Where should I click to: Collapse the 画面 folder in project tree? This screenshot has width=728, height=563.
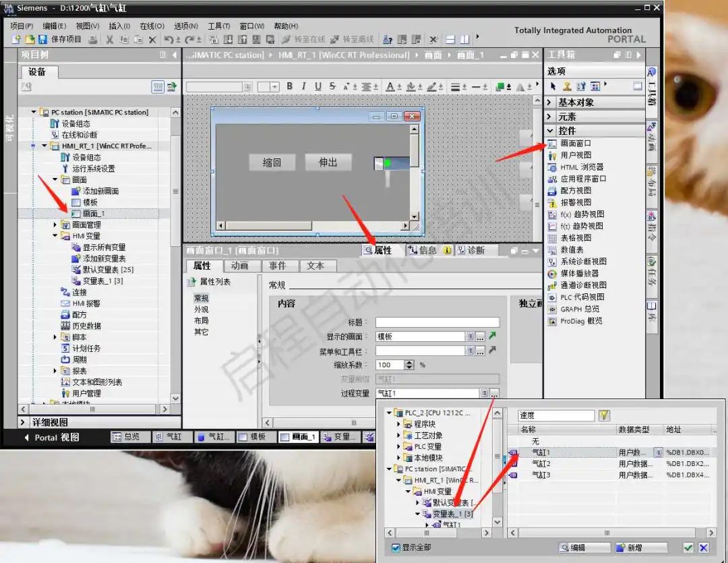click(55, 179)
